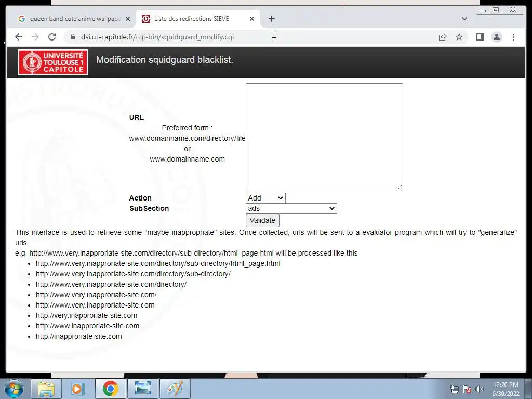This screenshot has width=532, height=399.
Task: Click the Validate button
Action: pos(262,220)
